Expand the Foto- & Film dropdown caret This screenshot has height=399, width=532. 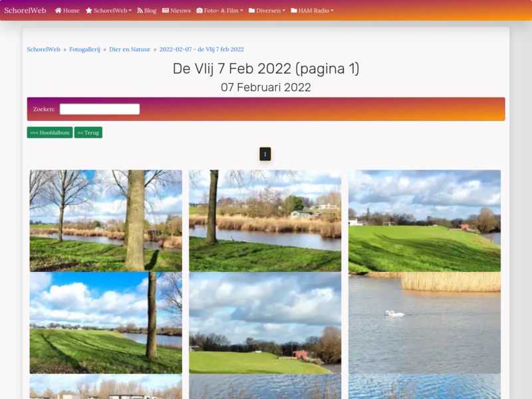(241, 11)
